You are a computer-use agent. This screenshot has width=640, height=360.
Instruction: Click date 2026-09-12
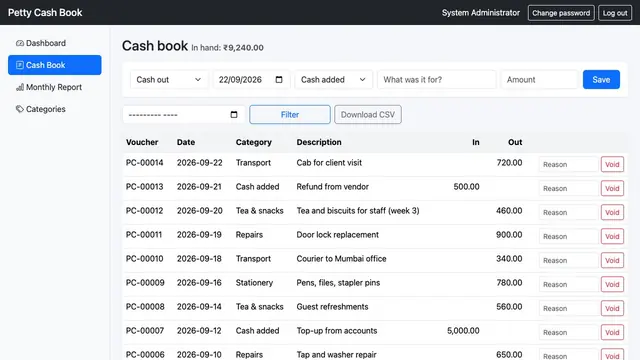(199, 331)
